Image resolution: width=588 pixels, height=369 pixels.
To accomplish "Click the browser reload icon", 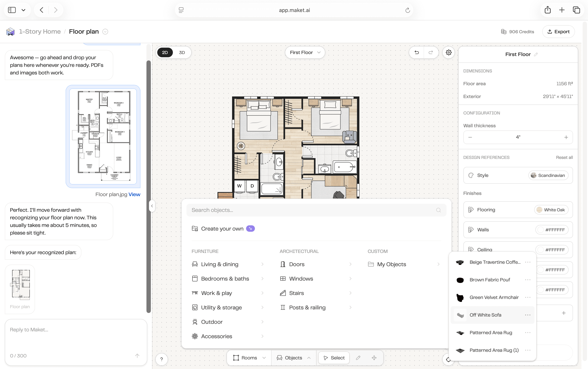I will [408, 10].
